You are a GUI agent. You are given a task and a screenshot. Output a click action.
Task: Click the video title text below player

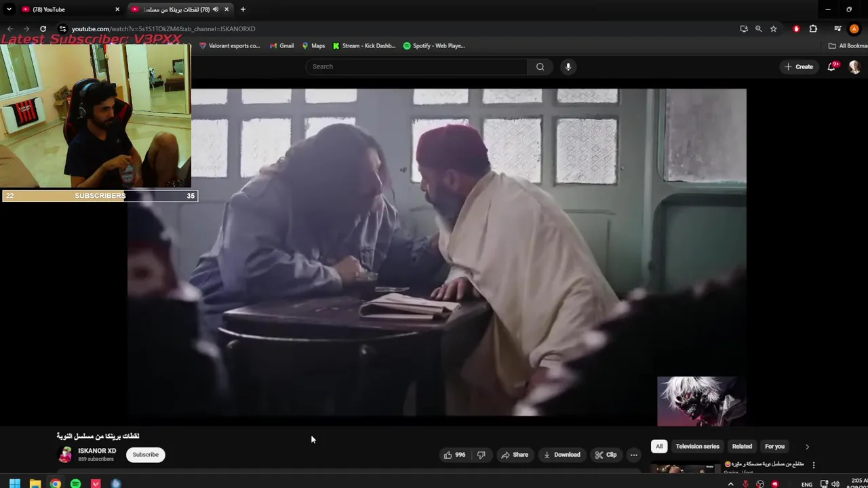[98, 436]
